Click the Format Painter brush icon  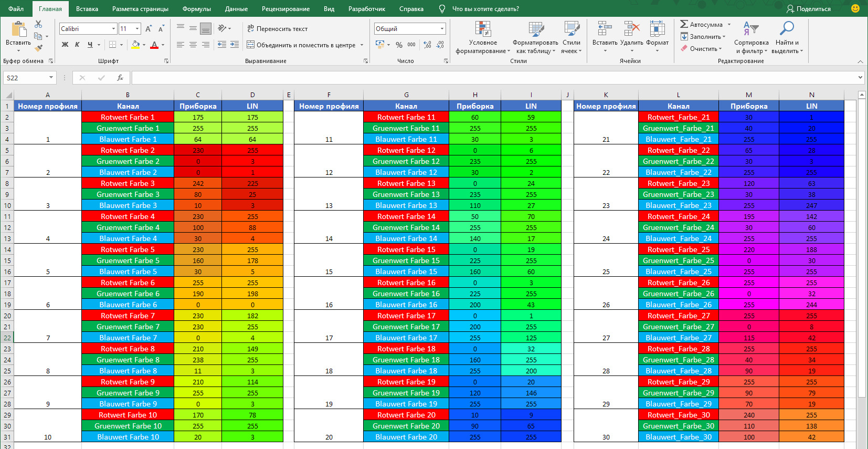click(x=38, y=48)
